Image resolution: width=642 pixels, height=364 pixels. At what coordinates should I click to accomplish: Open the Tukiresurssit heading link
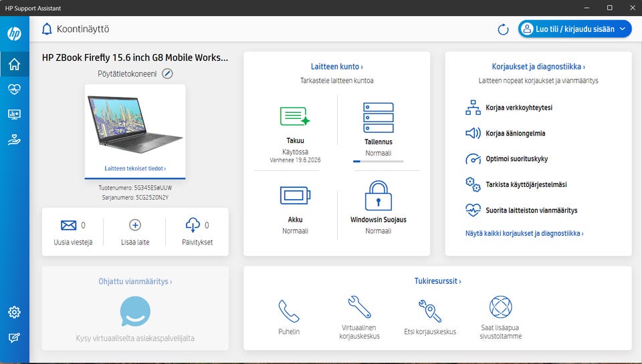point(437,281)
